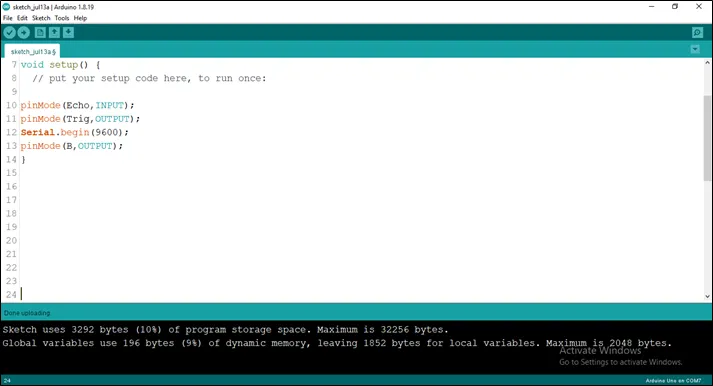
Task: Click the closing brace on line 14
Action: click(23, 160)
